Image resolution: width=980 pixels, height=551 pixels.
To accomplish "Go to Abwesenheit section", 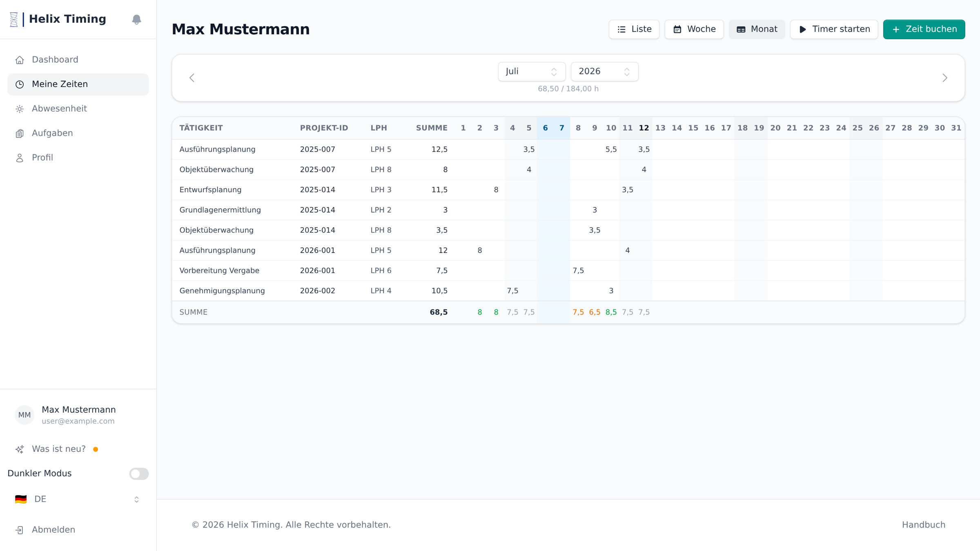I will [x=78, y=109].
